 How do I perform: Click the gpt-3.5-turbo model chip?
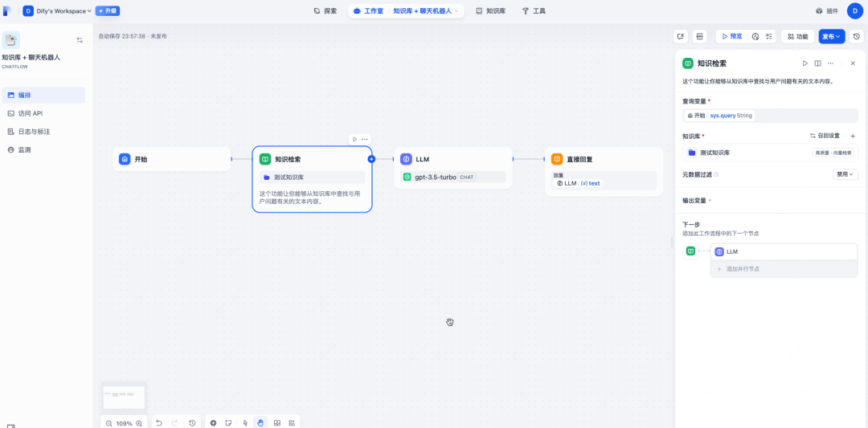(x=452, y=177)
